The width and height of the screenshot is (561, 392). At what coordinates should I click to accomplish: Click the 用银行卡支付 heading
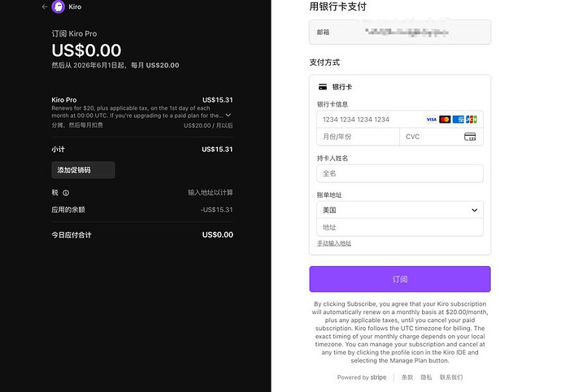[x=337, y=7]
